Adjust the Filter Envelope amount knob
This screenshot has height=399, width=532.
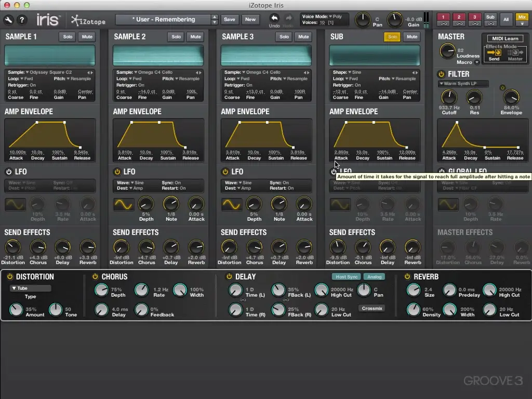click(x=511, y=97)
